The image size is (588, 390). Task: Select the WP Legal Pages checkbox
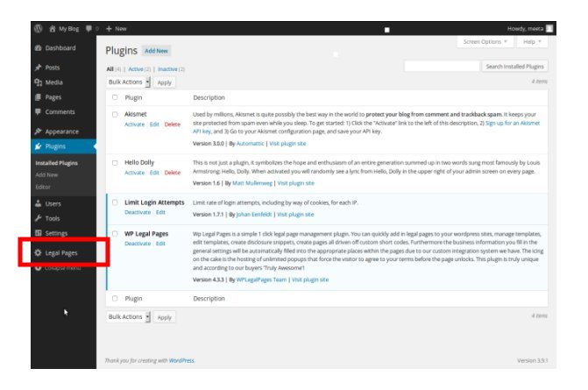(115, 234)
